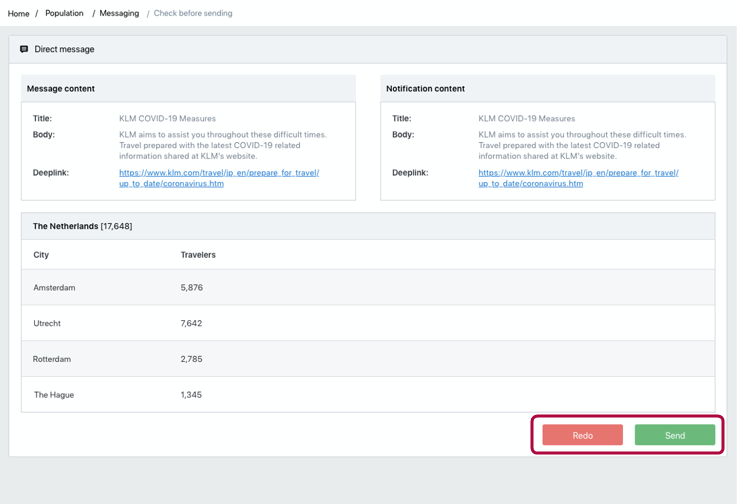The width and height of the screenshot is (742, 504).
Task: Click 'Direct message' panel heading
Action: [x=64, y=49]
